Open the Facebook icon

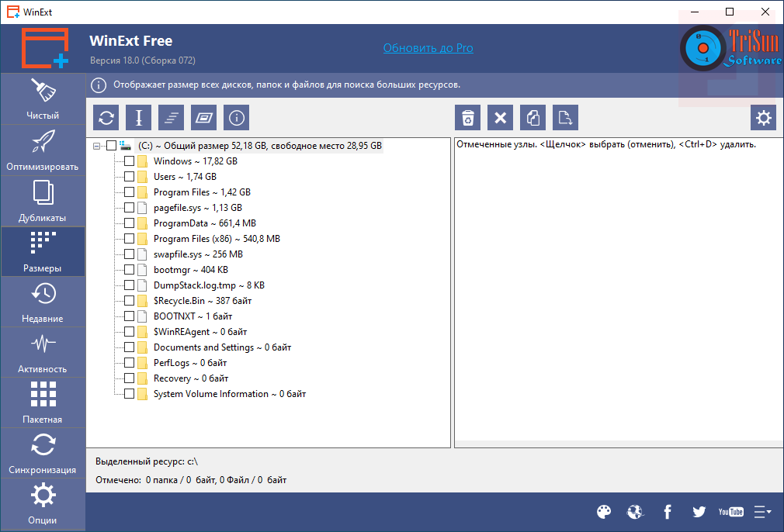tap(668, 512)
